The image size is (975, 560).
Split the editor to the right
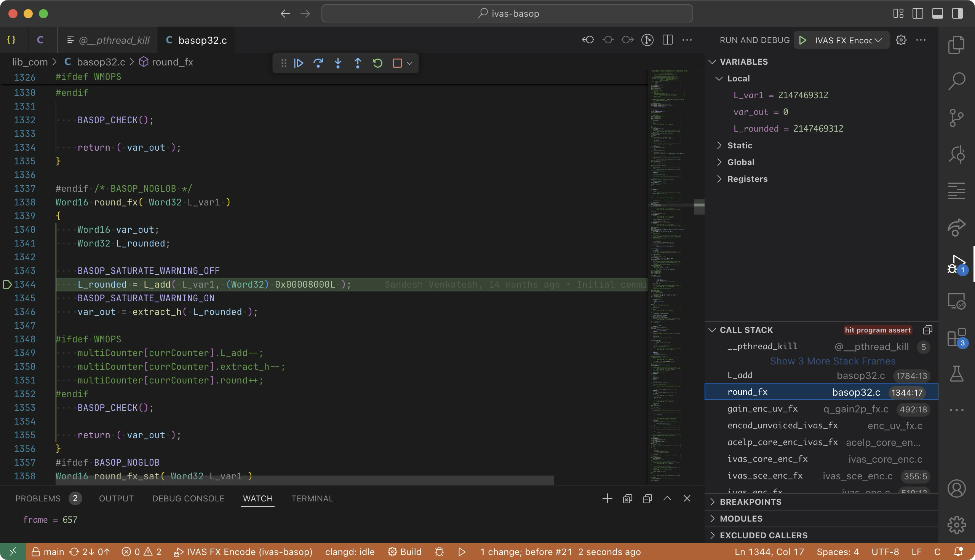pos(667,40)
